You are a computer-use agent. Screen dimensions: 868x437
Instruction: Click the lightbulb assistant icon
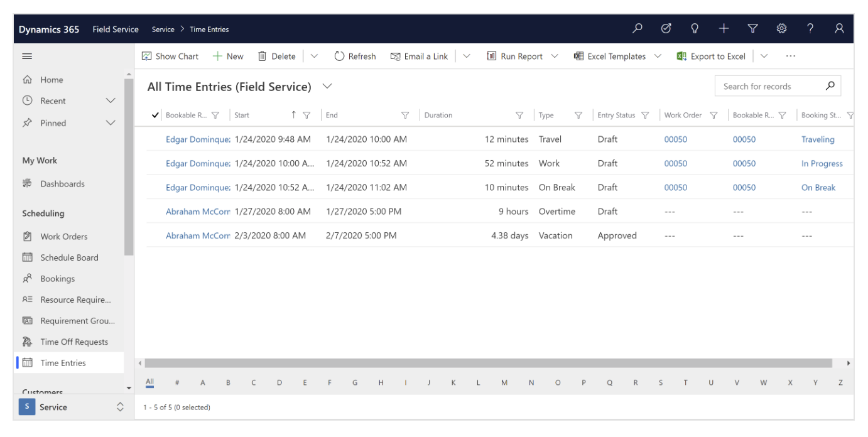[695, 29]
